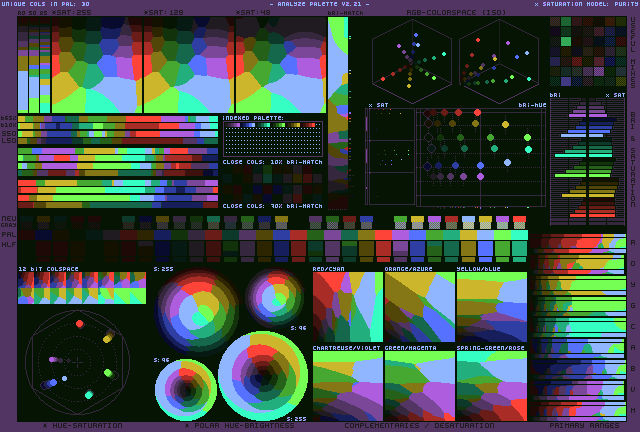This screenshot has width=640, height=432.
Task: Click the BRI and SAT bar histogram
Action: coord(588,161)
